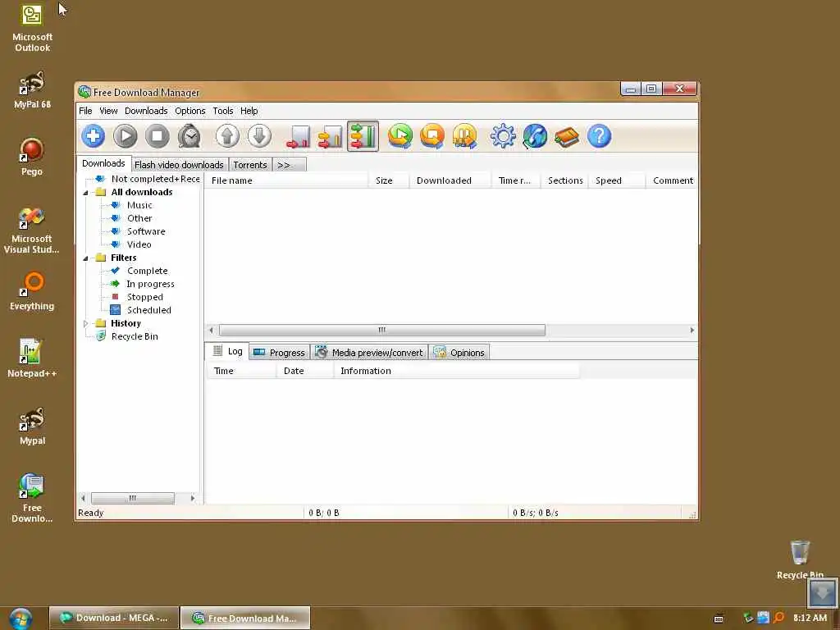
Task: Sort by the Sections column header
Action: 565,180
